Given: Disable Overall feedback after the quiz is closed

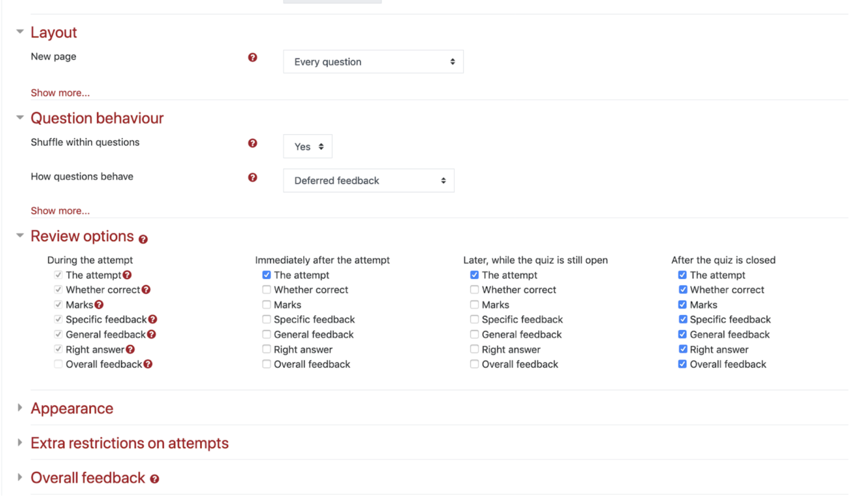Looking at the screenshot, I should [682, 364].
